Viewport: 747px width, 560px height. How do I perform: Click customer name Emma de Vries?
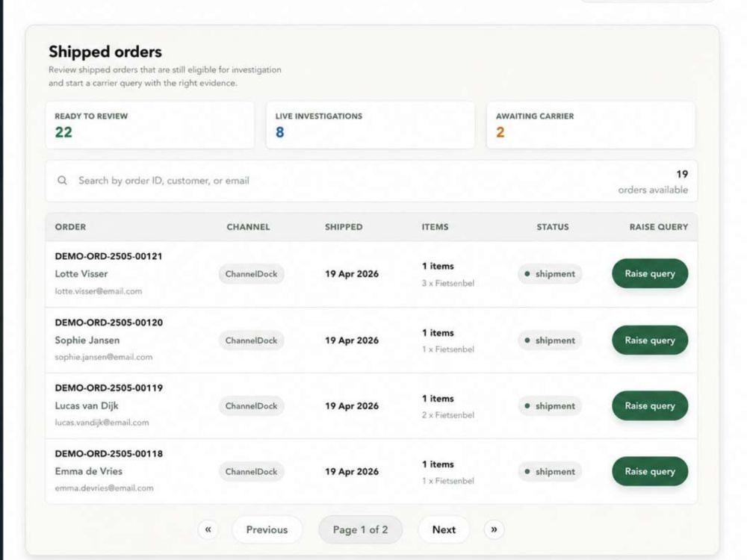[x=89, y=471]
